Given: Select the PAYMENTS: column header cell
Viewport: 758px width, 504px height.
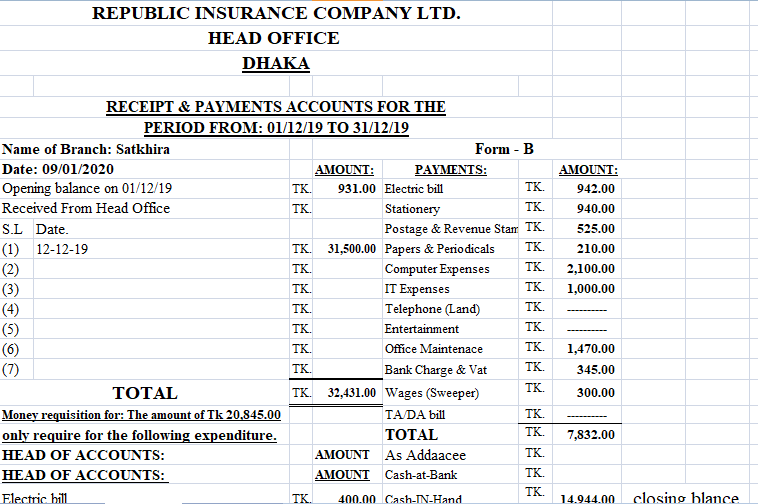Looking at the screenshot, I should [x=450, y=169].
